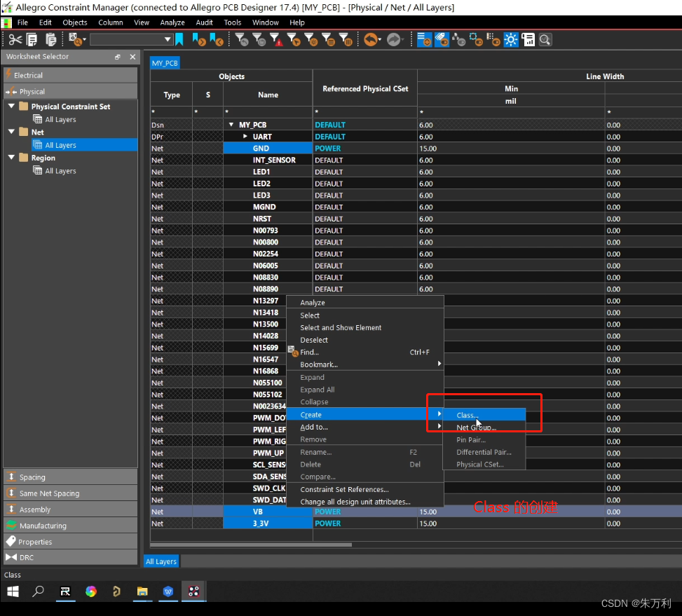Click the Find magnifier toolbar icon
Screen dimensions: 682x616
coord(77,40)
